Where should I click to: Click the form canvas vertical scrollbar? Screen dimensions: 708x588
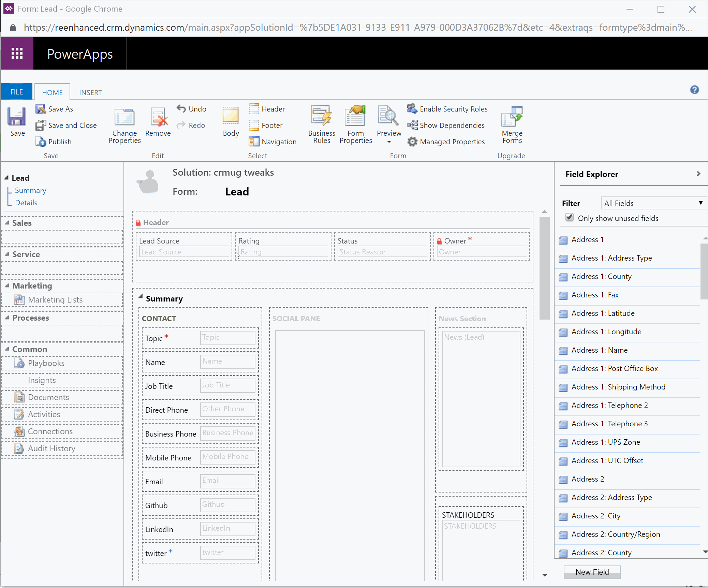click(544, 268)
